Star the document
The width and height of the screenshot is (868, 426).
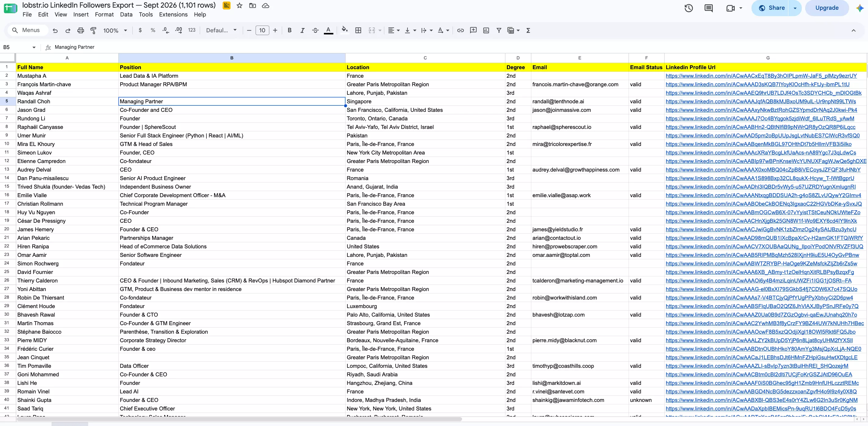[239, 6]
